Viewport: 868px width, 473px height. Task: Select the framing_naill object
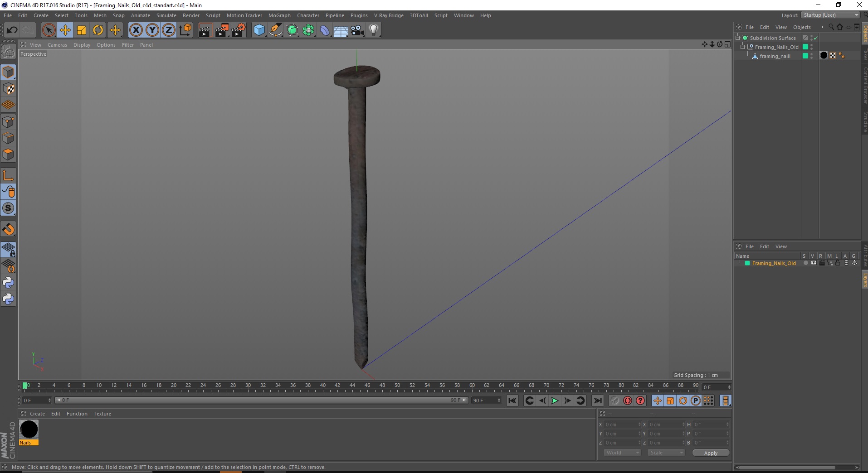click(x=775, y=56)
